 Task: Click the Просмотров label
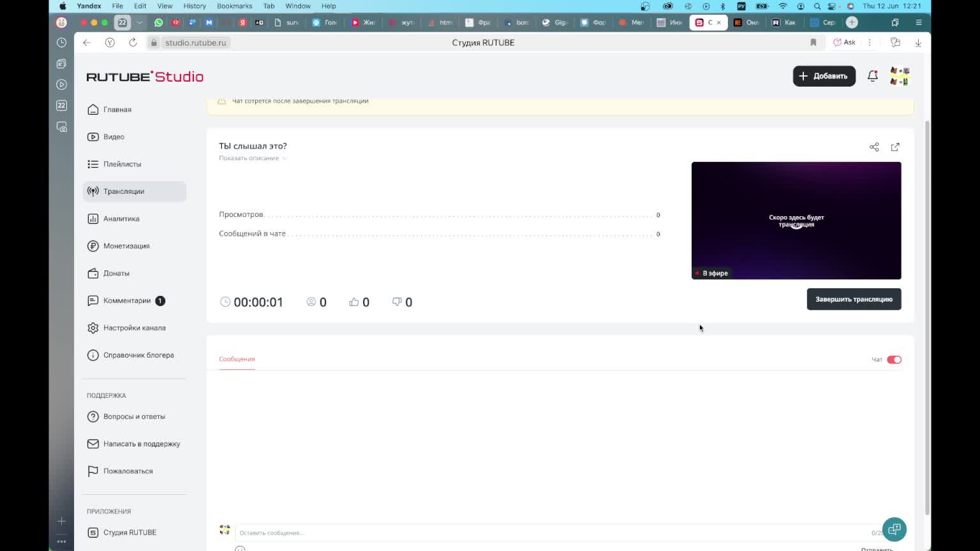[241, 214]
